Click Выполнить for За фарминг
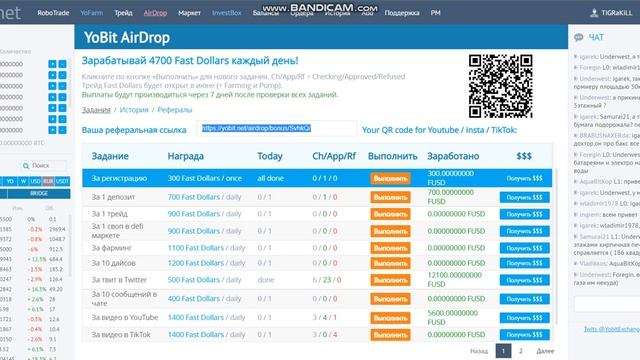The height and width of the screenshot is (360, 640). (x=390, y=248)
